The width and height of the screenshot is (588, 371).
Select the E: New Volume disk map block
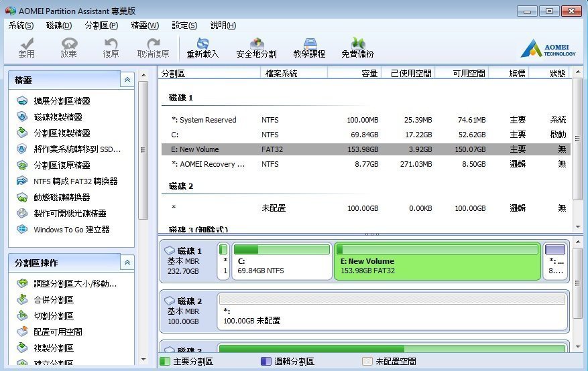tap(437, 261)
